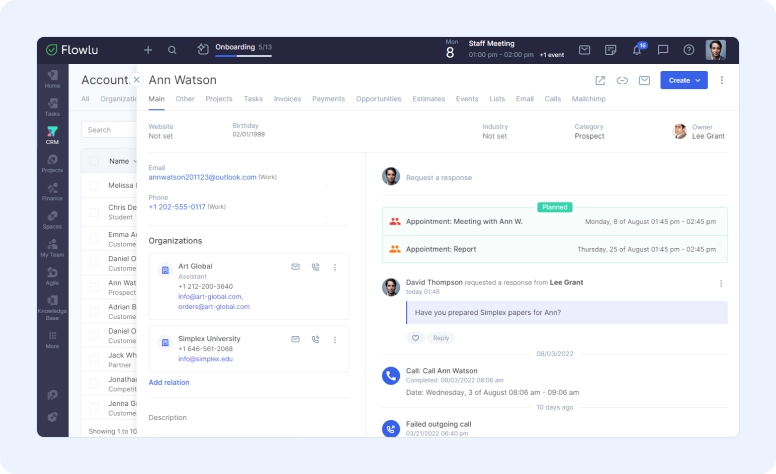Open Projects in the left sidebar

coord(52,163)
